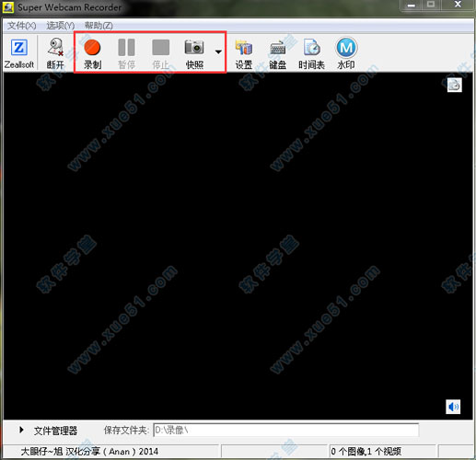Click the 文件管理器 label
Viewport: 476px width, 460px height.
coord(55,431)
